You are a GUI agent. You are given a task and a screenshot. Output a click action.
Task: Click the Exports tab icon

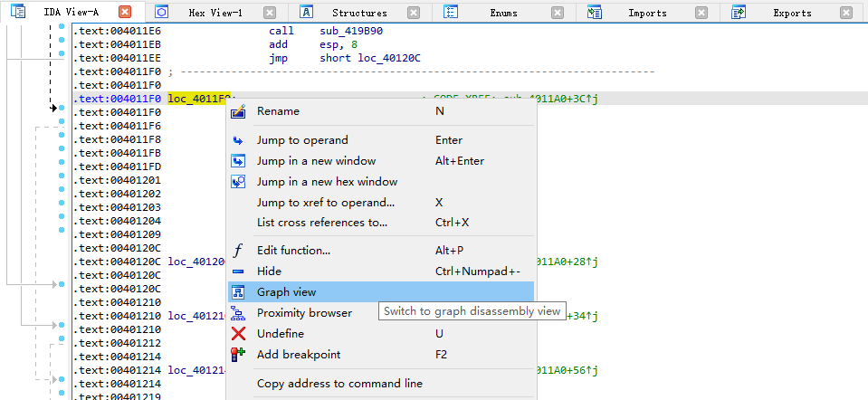point(739,12)
